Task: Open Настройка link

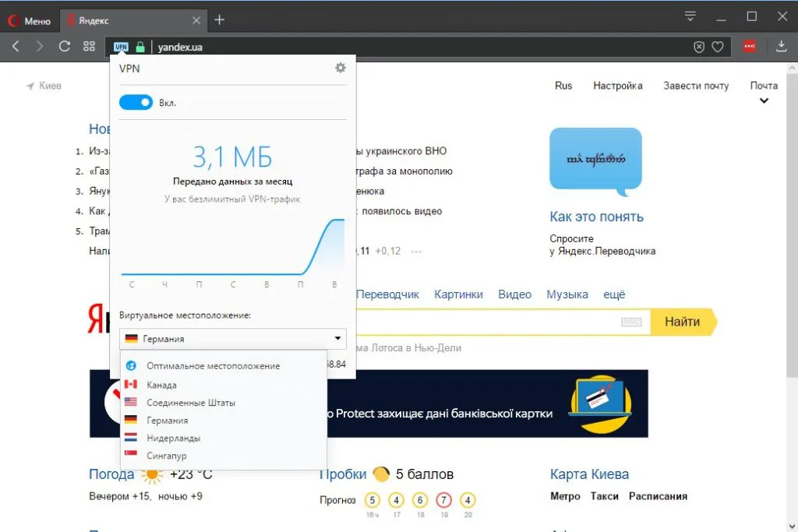Action: point(618,86)
